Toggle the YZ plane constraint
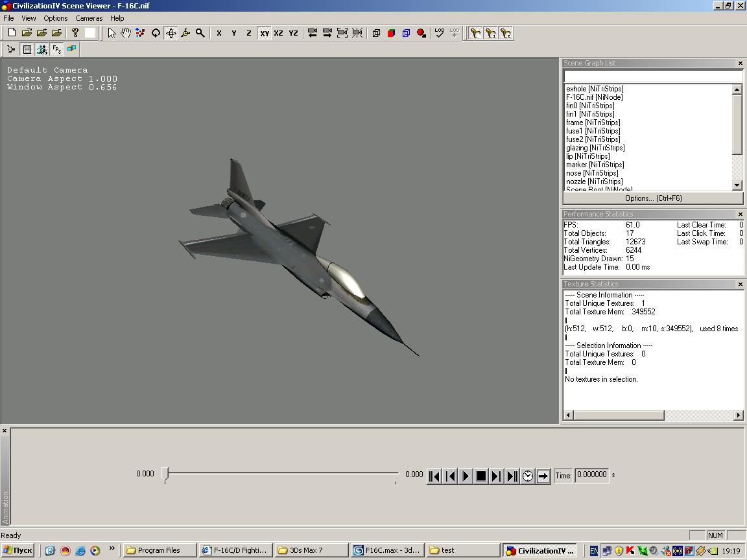747x560 pixels. pyautogui.click(x=293, y=33)
